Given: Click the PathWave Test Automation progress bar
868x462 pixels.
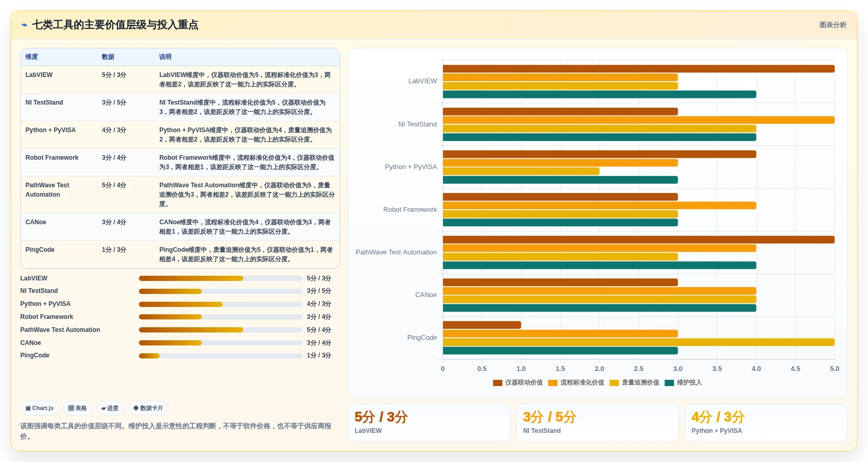Looking at the screenshot, I should (x=221, y=330).
